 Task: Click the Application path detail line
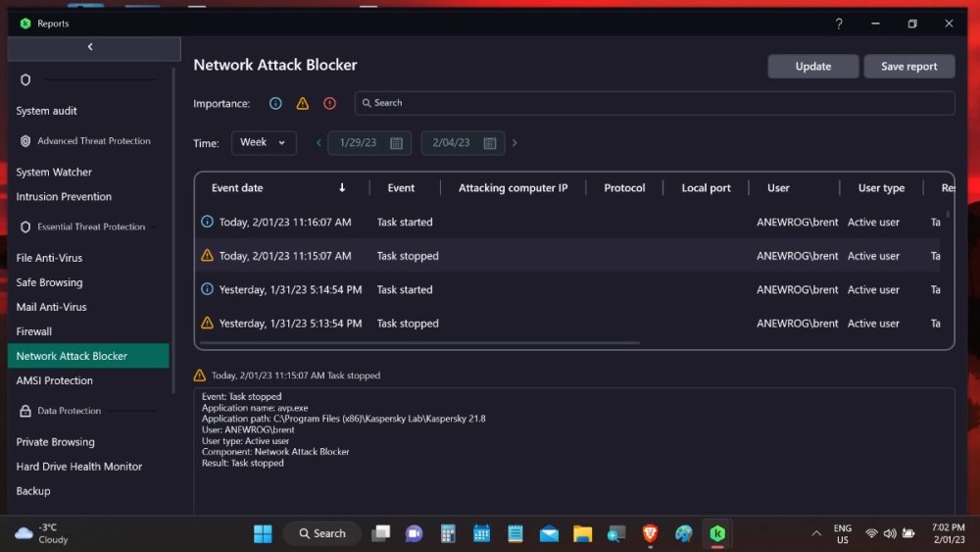click(343, 419)
